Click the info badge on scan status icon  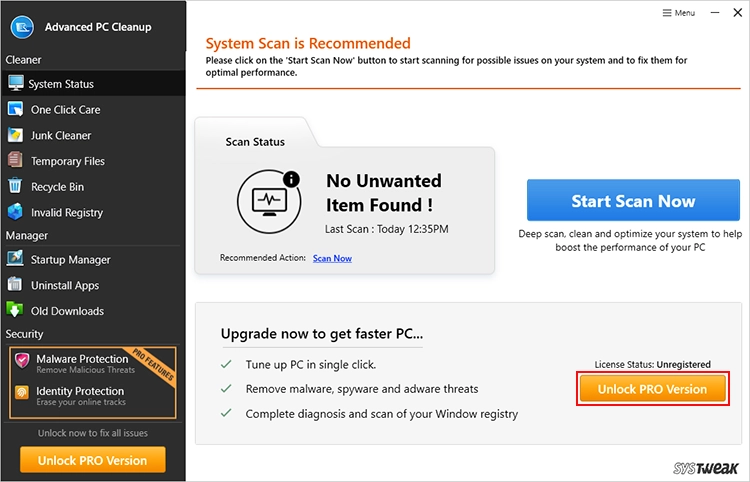point(291,179)
